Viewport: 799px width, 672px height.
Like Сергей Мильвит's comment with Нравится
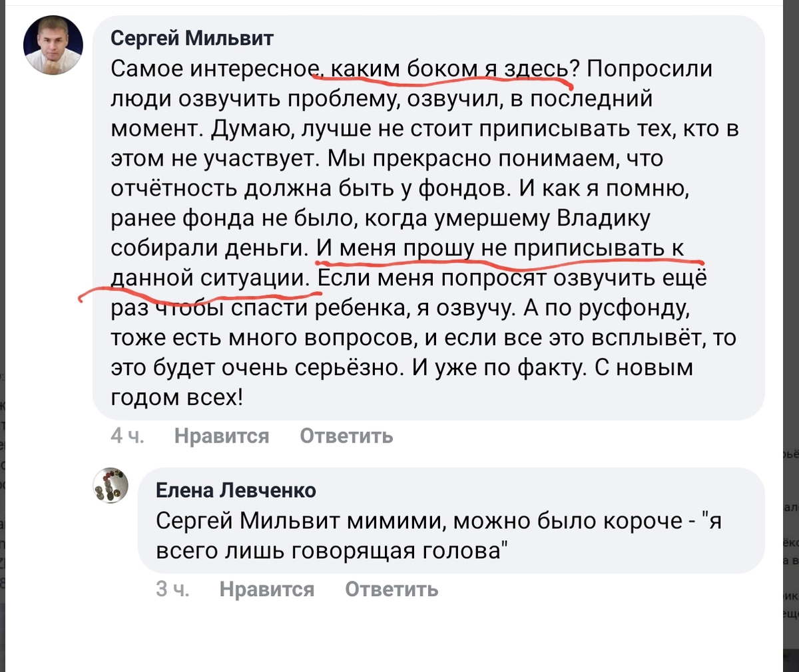click(x=222, y=436)
